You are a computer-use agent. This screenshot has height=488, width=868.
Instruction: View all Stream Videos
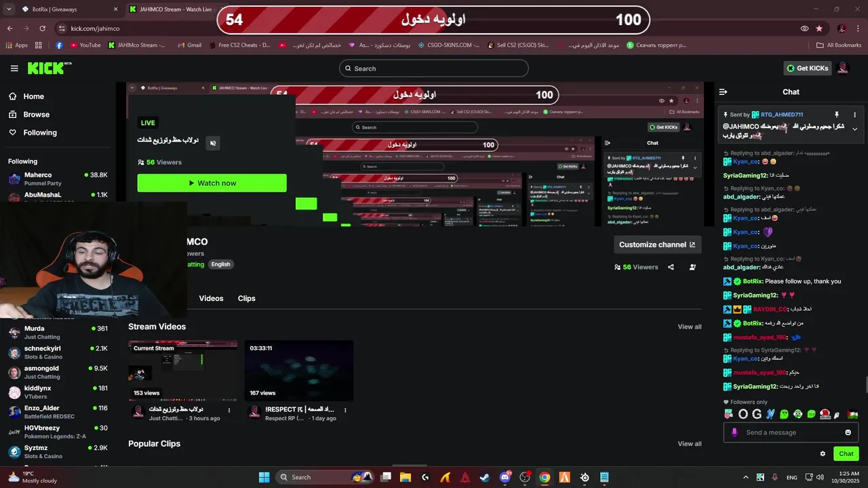pos(690,327)
